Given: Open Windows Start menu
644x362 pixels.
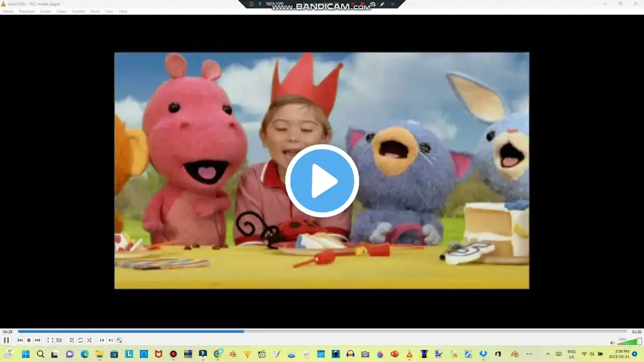Looking at the screenshot, I should (x=26, y=354).
